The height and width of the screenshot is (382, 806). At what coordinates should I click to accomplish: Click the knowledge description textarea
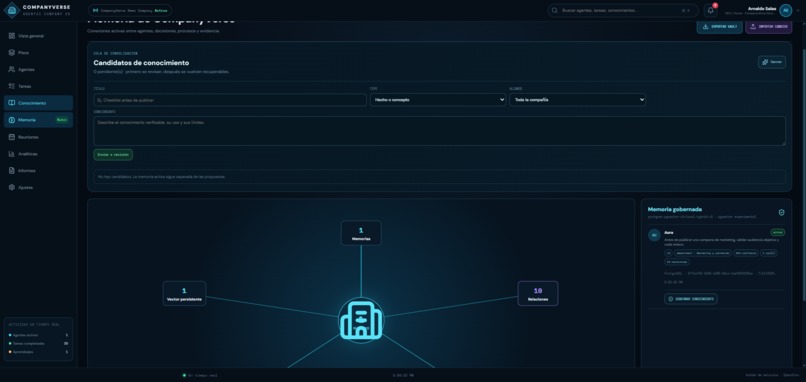439,131
